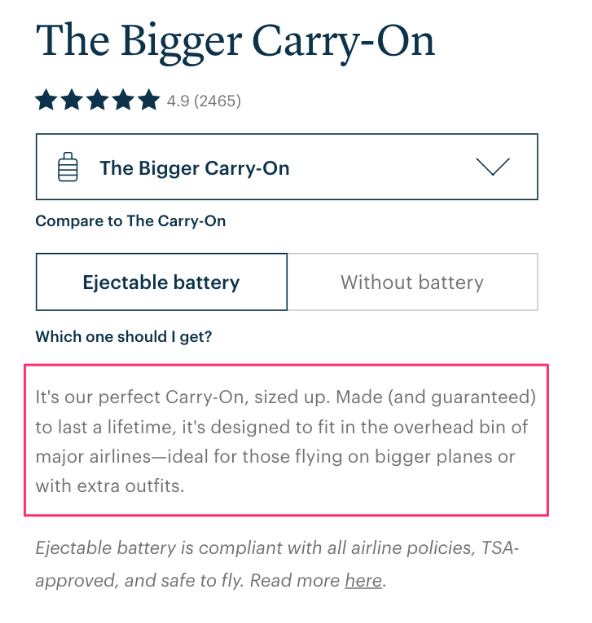Follow the underlined here link
The image size is (592, 623).
pyautogui.click(x=363, y=580)
